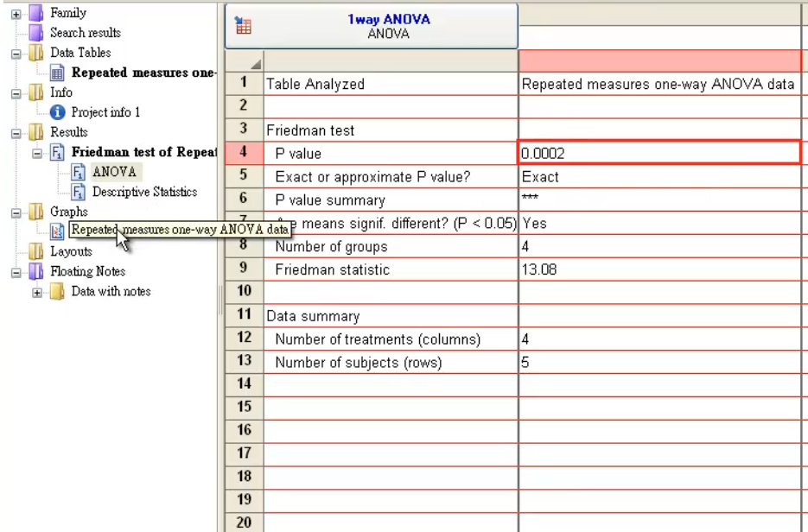Select row header 9
Screen dimensions: 808x532
[x=245, y=269]
